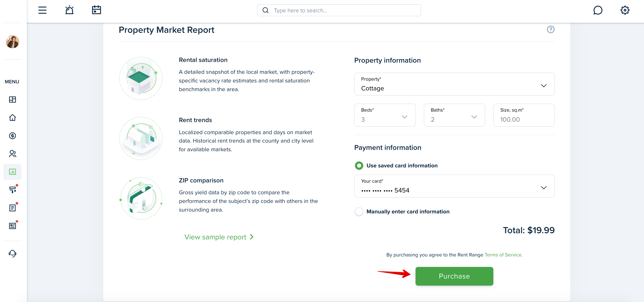644x302 pixels.
Task: Click the Purchase button
Action: click(x=454, y=276)
